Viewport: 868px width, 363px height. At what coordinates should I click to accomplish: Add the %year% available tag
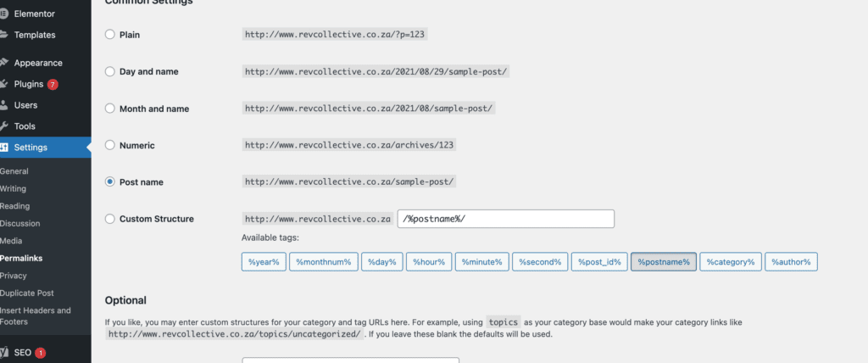pos(264,262)
